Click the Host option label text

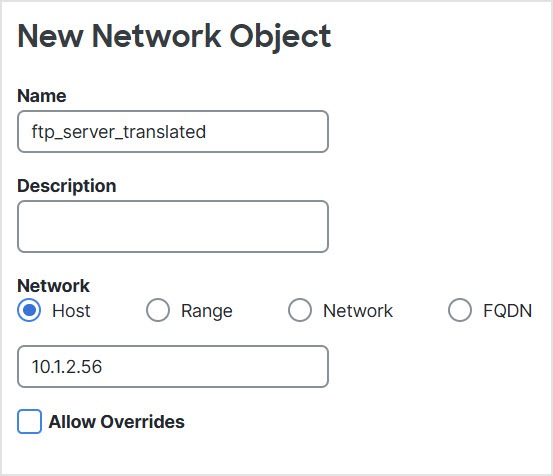click(71, 311)
